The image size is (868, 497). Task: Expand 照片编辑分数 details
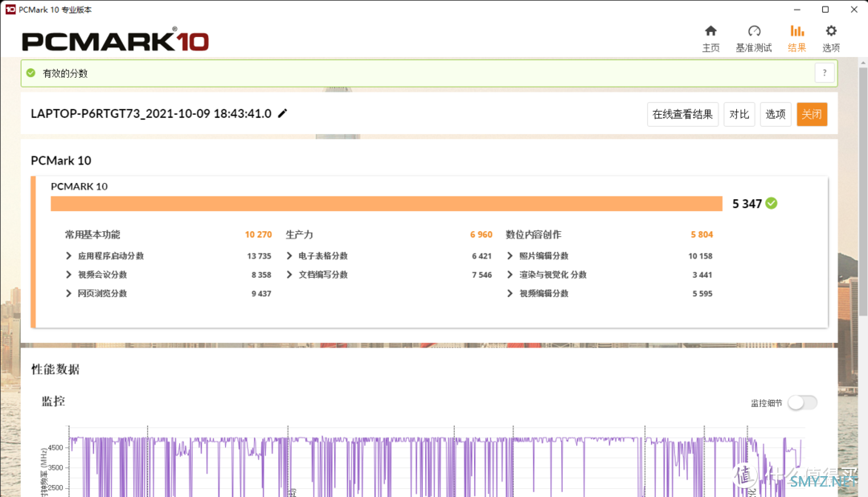click(x=510, y=256)
